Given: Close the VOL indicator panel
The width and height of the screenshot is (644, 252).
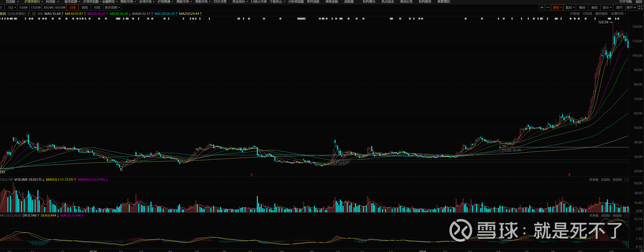Looking at the screenshot, I should tap(627, 180).
